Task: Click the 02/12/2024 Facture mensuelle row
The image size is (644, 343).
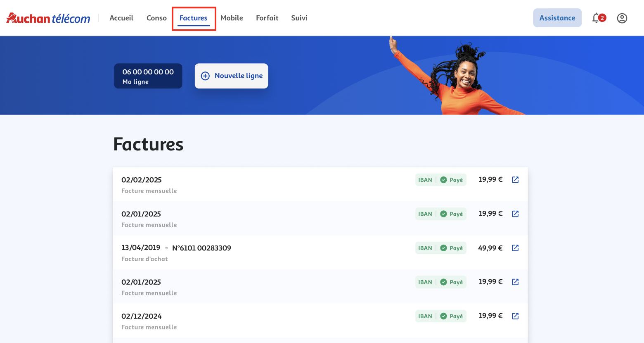Action: coord(248,321)
